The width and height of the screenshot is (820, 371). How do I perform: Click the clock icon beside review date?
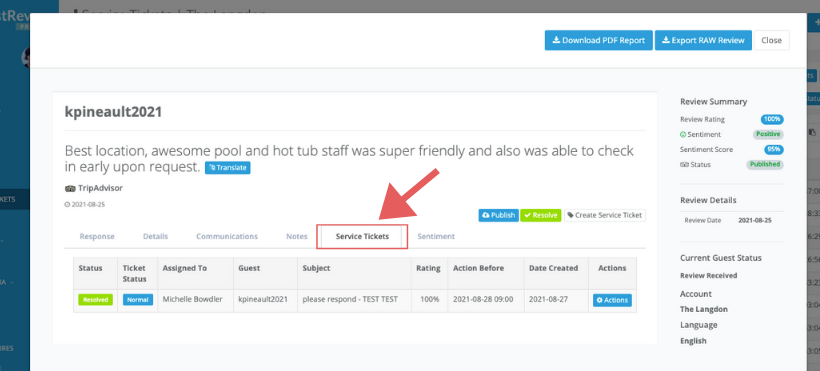pos(67,205)
